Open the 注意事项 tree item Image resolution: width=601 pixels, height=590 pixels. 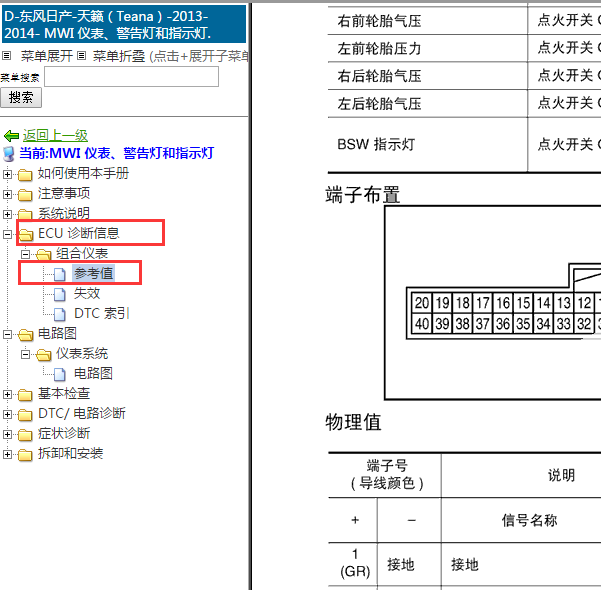click(64, 194)
